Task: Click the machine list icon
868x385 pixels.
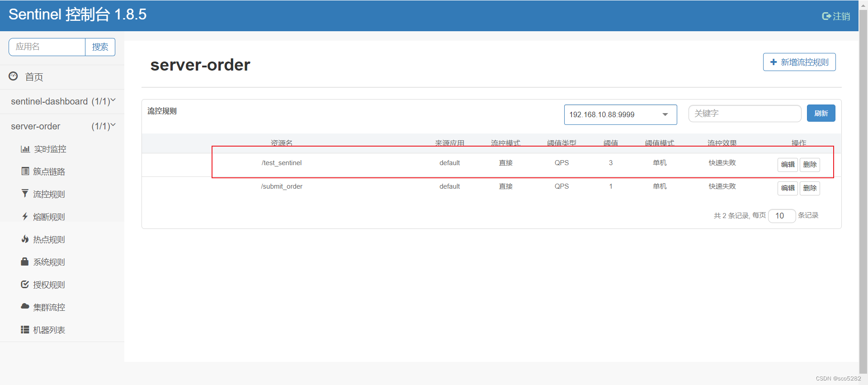Action: 25,329
